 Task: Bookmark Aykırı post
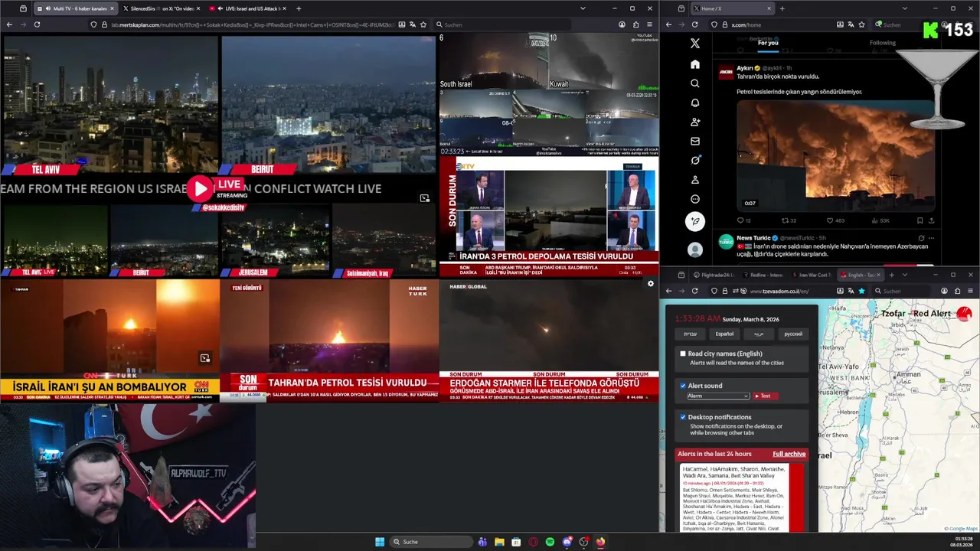tap(920, 220)
